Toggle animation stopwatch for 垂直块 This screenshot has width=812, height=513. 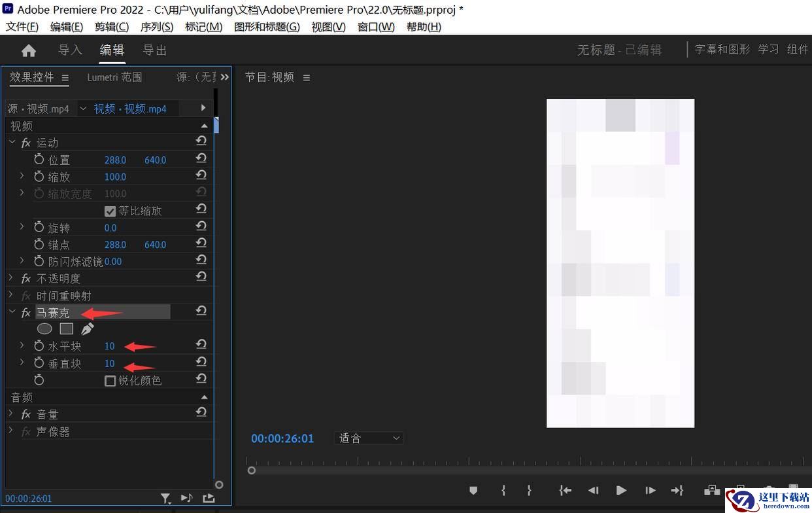pyautogui.click(x=39, y=363)
